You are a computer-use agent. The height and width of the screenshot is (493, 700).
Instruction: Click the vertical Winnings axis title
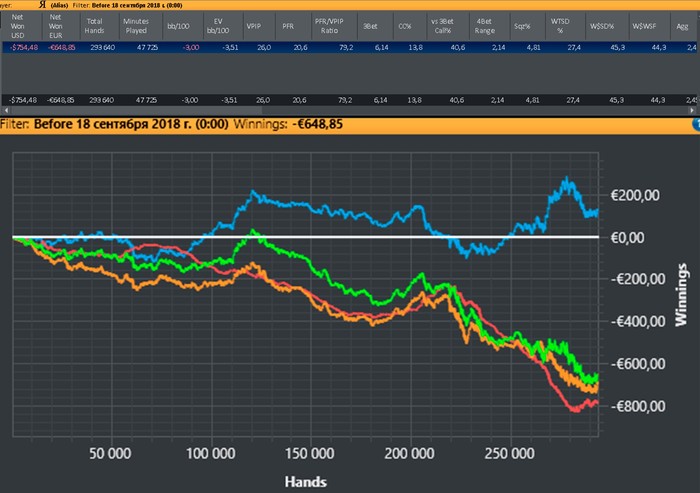click(681, 295)
